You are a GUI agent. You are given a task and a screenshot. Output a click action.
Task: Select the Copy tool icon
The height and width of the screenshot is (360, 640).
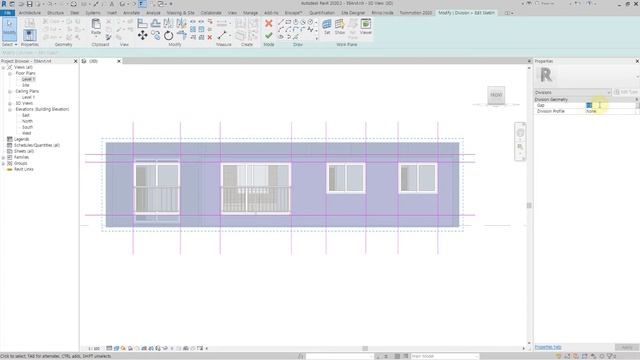click(x=155, y=36)
